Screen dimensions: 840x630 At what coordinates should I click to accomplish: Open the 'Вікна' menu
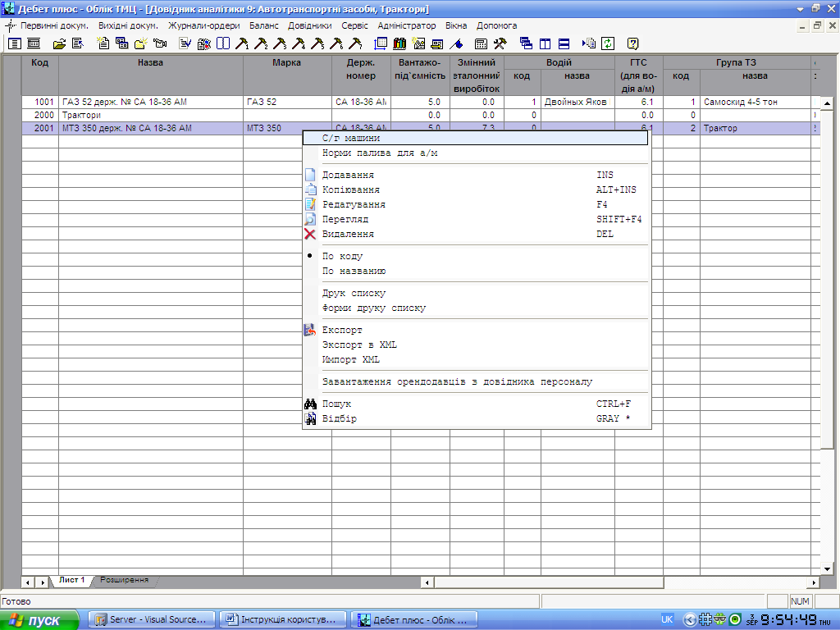[456, 25]
